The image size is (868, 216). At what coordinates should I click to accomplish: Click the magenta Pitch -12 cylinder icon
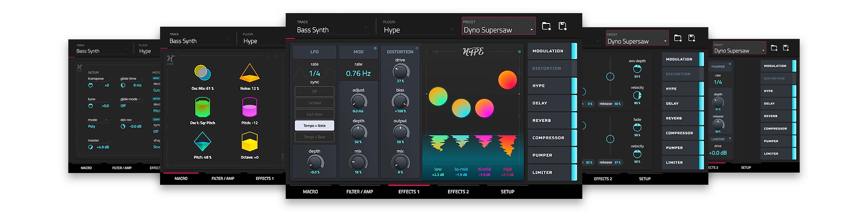coord(250,108)
